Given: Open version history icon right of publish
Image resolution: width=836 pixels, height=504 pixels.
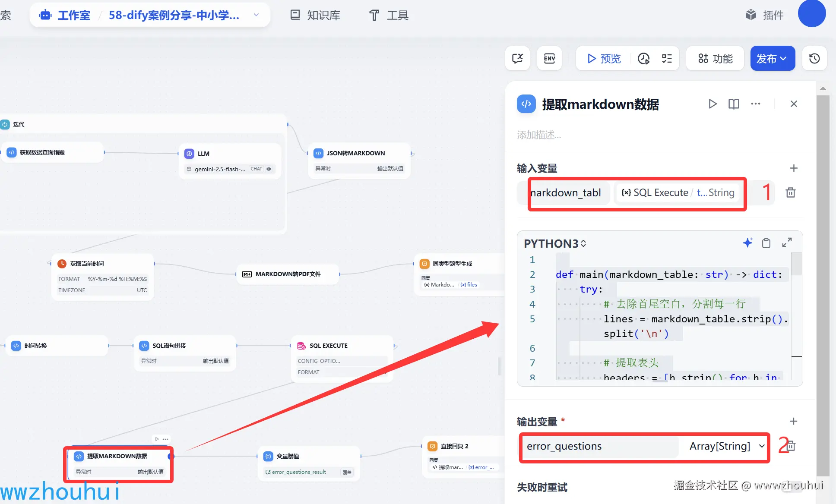Looking at the screenshot, I should point(814,58).
